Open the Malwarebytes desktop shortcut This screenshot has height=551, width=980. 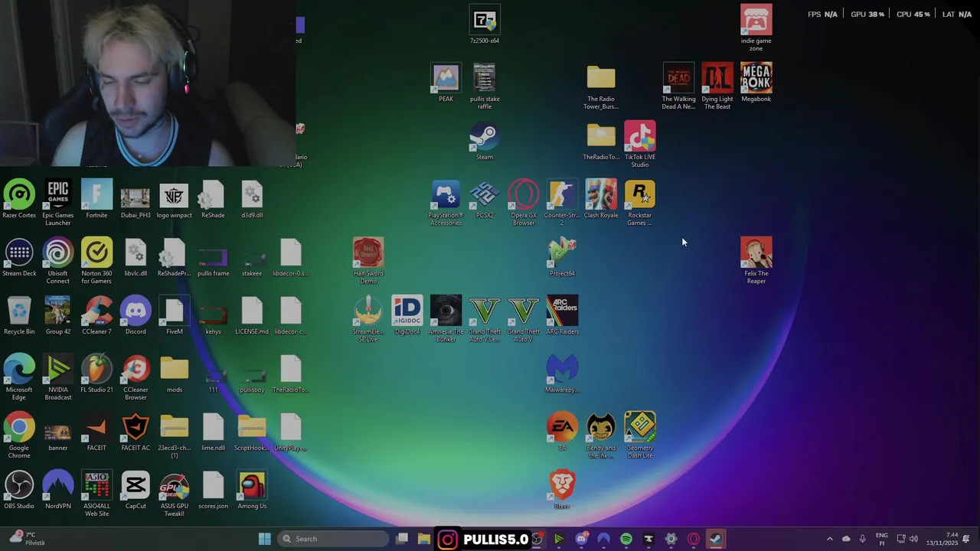tap(562, 375)
